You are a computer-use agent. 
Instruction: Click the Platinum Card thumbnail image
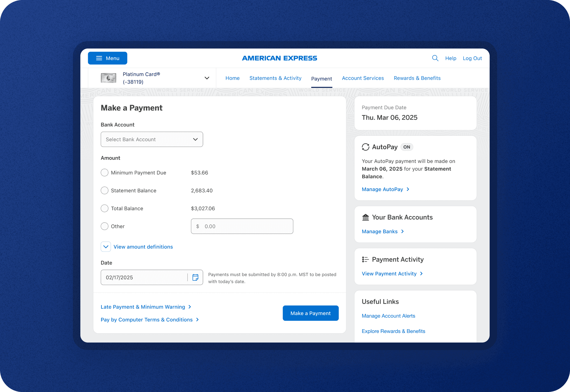pos(108,78)
